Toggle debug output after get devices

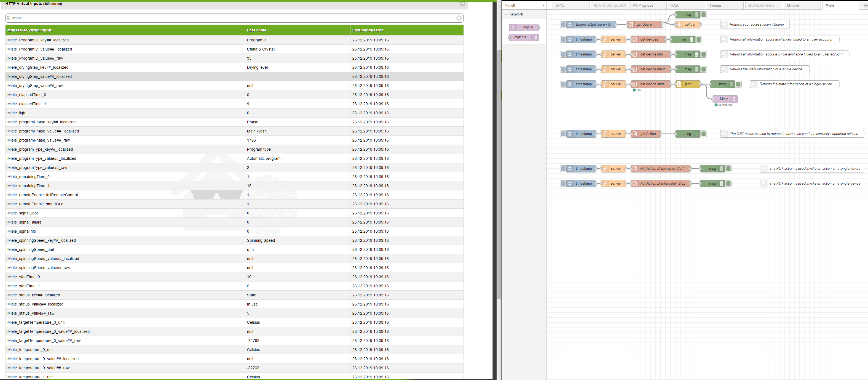[x=699, y=39]
